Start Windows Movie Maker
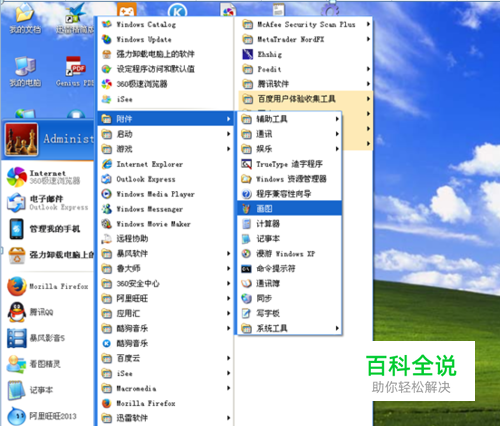 [x=166, y=224]
